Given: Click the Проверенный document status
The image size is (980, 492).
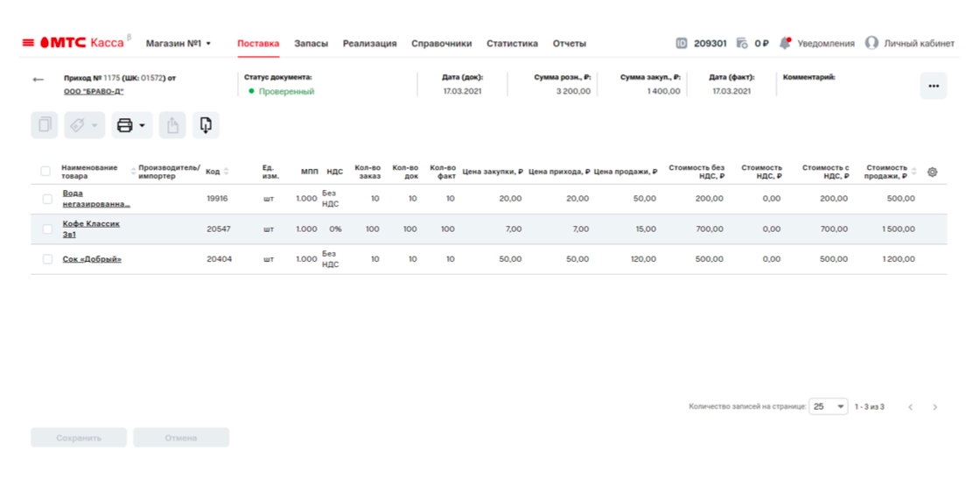Looking at the screenshot, I should [x=281, y=91].
